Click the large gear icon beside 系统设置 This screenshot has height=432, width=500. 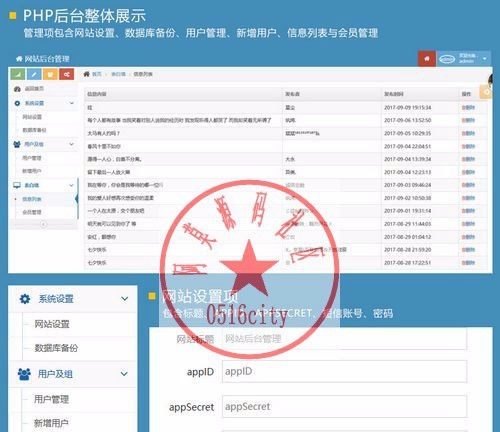25,299
